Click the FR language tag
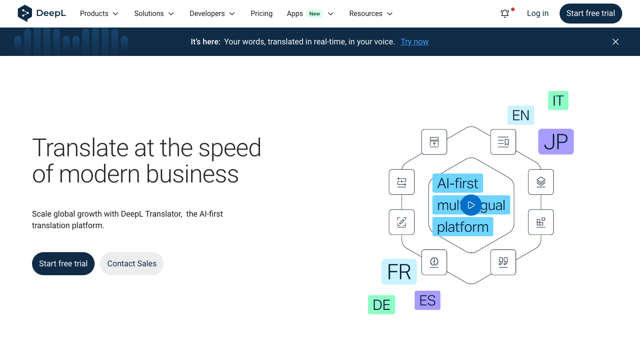The height and width of the screenshot is (364, 640). [x=399, y=272]
